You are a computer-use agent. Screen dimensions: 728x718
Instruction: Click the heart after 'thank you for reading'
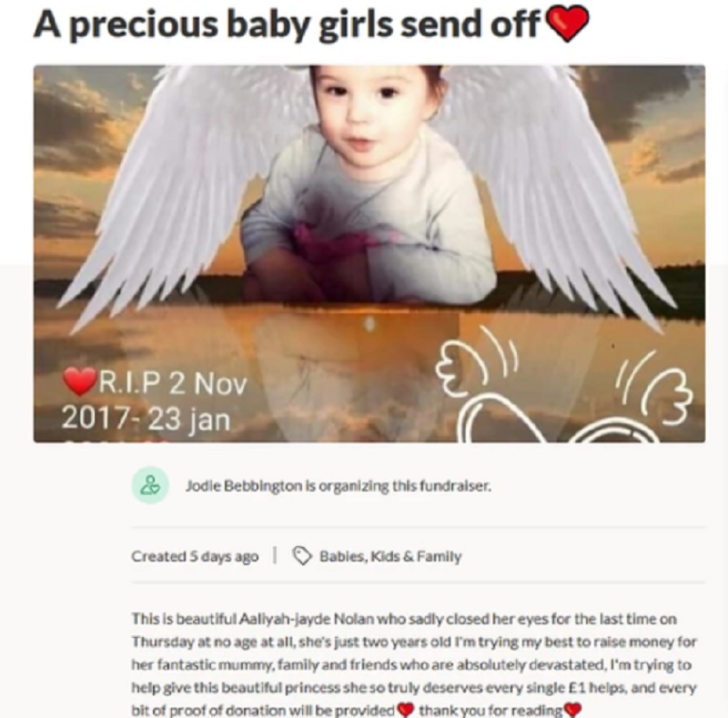574,710
